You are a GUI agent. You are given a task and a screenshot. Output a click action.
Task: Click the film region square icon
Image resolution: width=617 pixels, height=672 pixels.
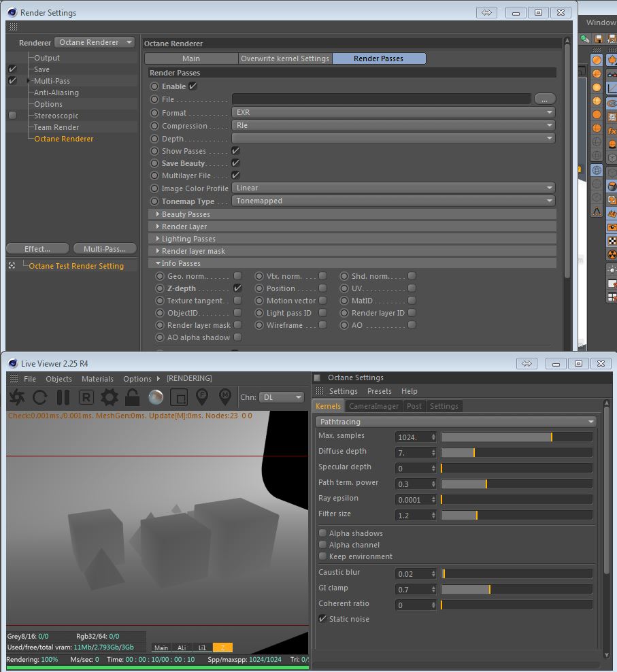click(x=179, y=398)
